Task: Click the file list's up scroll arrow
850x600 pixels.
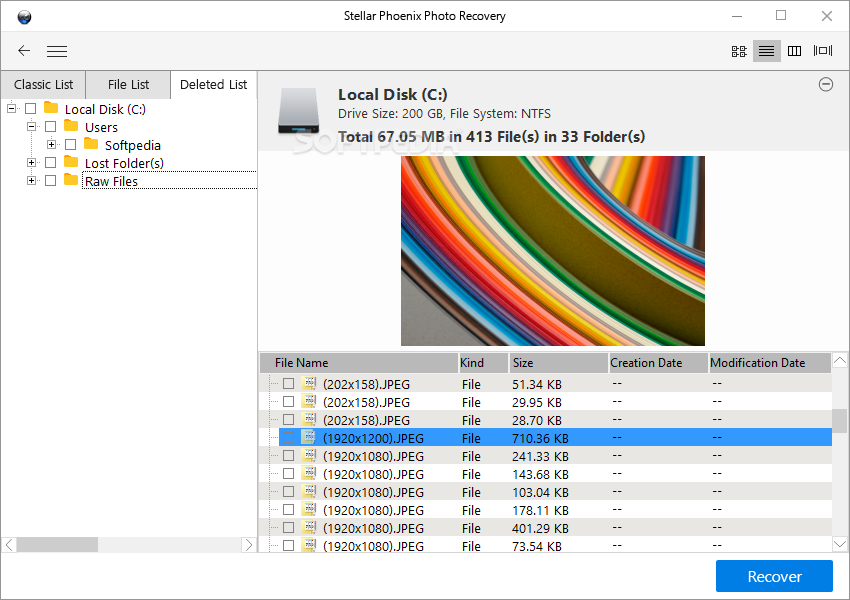Action: pos(840,360)
